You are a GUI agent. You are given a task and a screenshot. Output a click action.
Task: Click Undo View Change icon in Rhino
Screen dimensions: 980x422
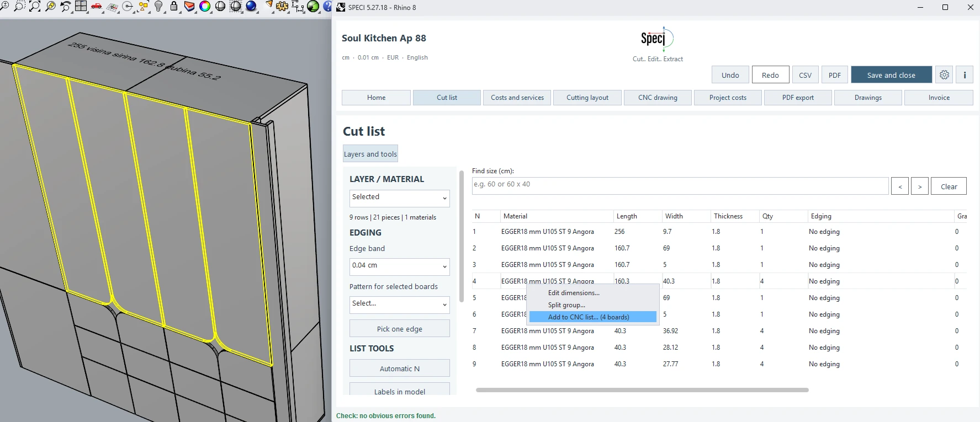click(x=66, y=6)
